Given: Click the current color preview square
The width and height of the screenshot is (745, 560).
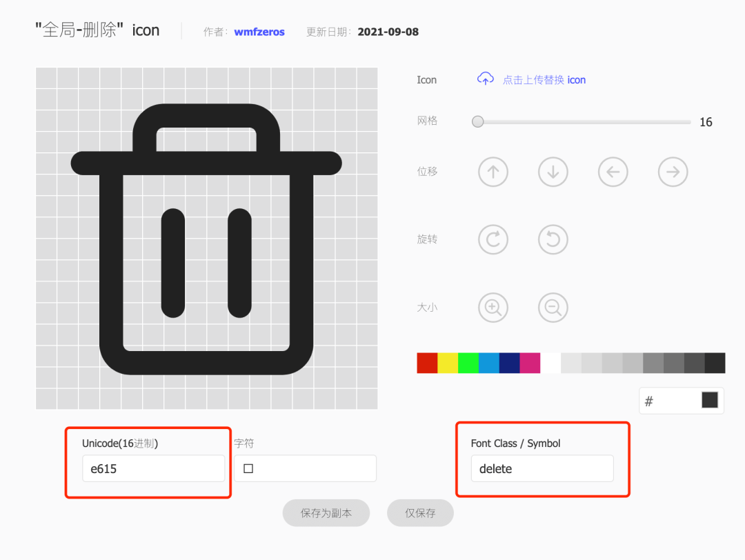Looking at the screenshot, I should click(710, 400).
